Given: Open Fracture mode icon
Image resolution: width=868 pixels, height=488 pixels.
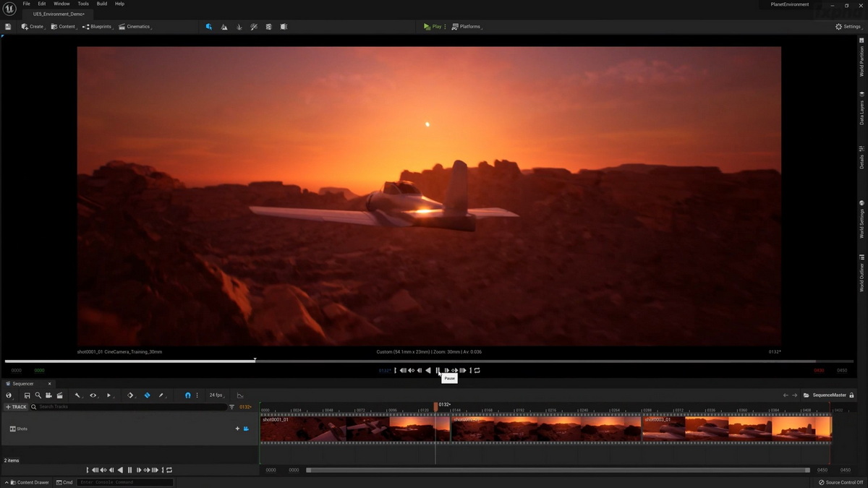Looking at the screenshot, I should click(x=268, y=27).
